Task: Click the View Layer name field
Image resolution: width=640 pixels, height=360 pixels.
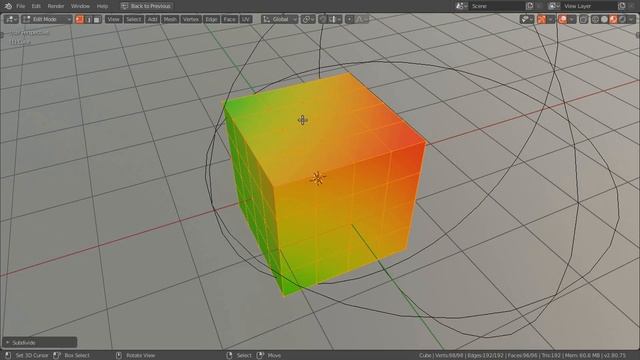Action: tap(589, 6)
